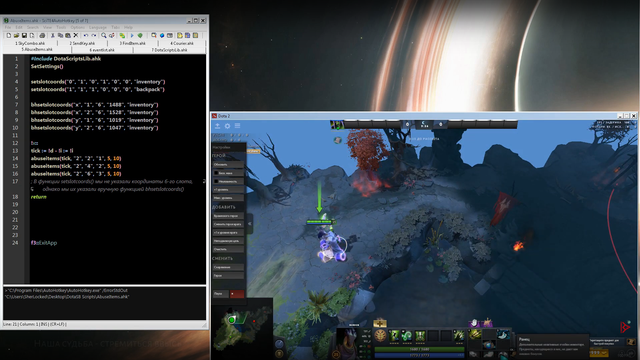
Task: Click the first button under ДОБАВИТЬ
Action: pyautogui.click(x=228, y=216)
